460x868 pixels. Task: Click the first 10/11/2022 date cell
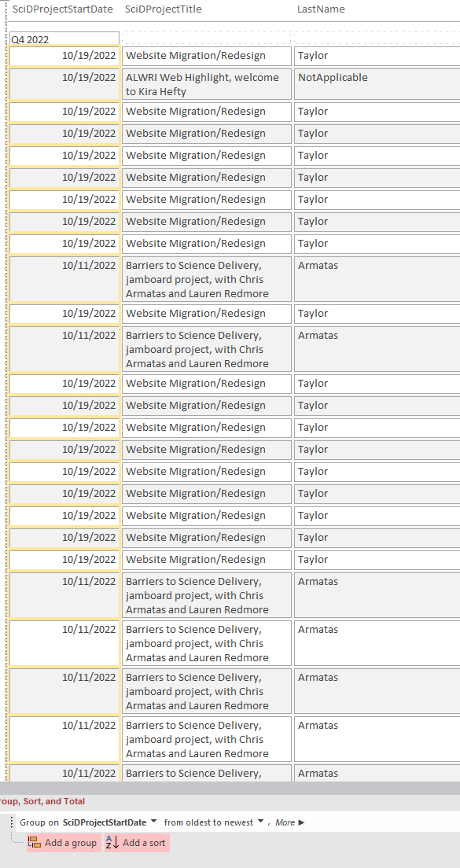pyautogui.click(x=64, y=279)
